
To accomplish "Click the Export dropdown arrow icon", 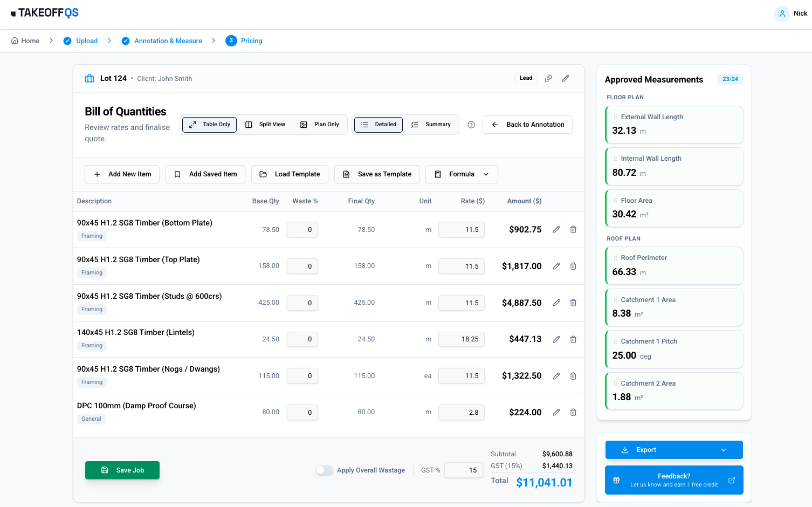I will tap(724, 449).
